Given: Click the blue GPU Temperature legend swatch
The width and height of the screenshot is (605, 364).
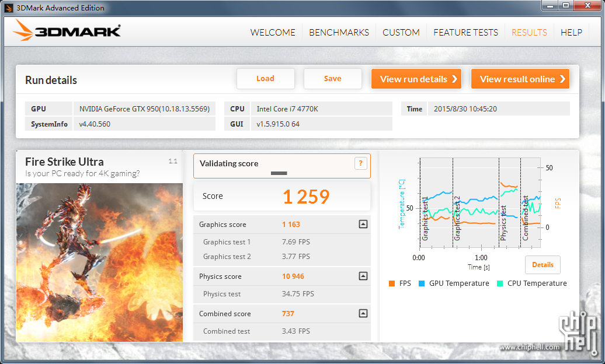Looking at the screenshot, I should point(422,283).
